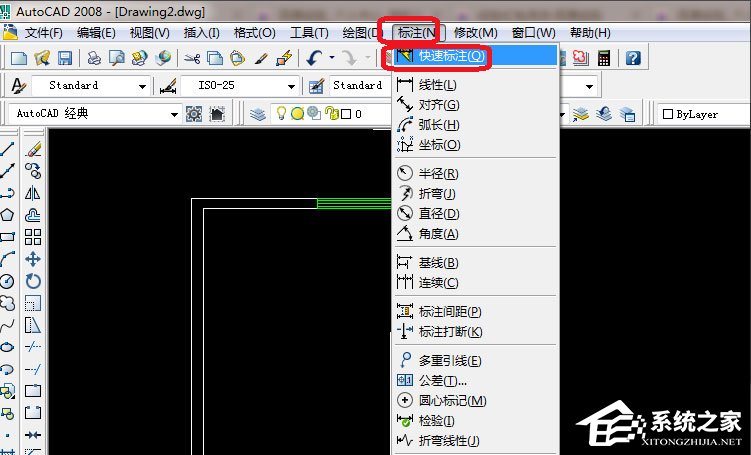Choose 连续(C) dimension menu item

(476, 283)
